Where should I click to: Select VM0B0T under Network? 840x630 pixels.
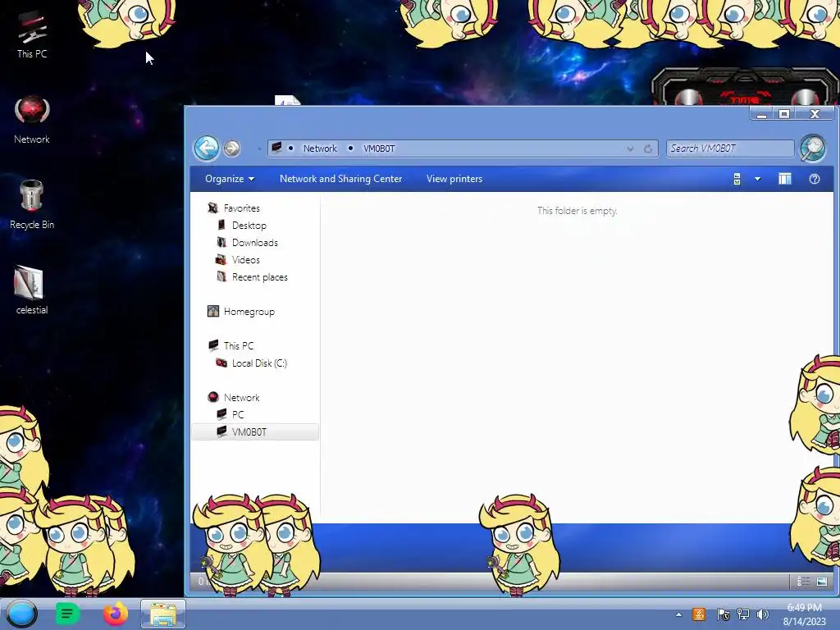coord(255,431)
